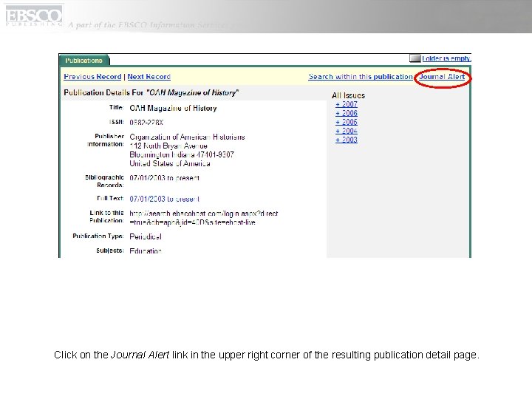
Task: Open Full Text 07/01/2003 to present link
Action: pyautogui.click(x=165, y=199)
